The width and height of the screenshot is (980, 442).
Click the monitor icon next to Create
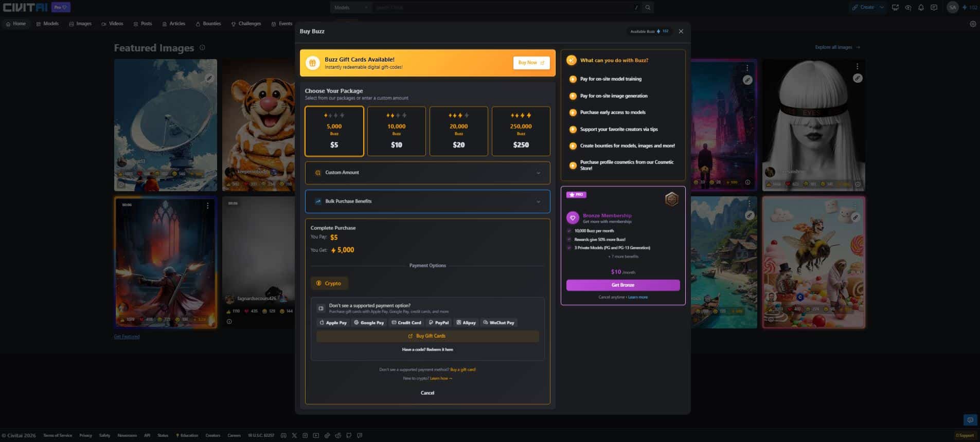(895, 8)
